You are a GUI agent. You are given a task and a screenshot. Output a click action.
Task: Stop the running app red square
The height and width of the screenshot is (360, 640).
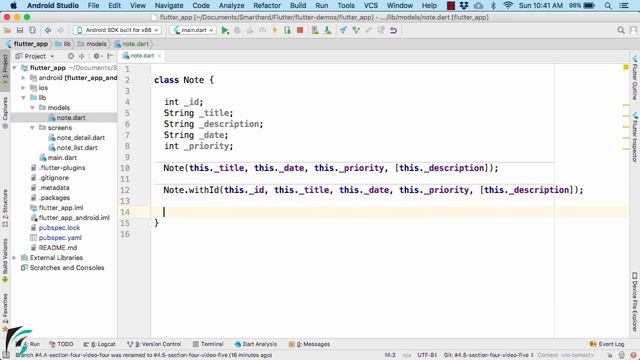tap(300, 30)
